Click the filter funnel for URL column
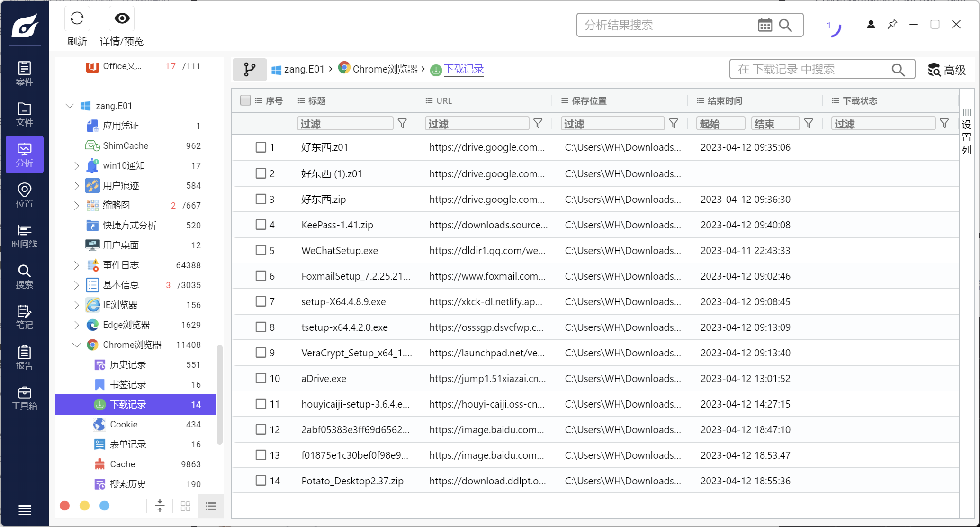The width and height of the screenshot is (980, 527). 538,124
